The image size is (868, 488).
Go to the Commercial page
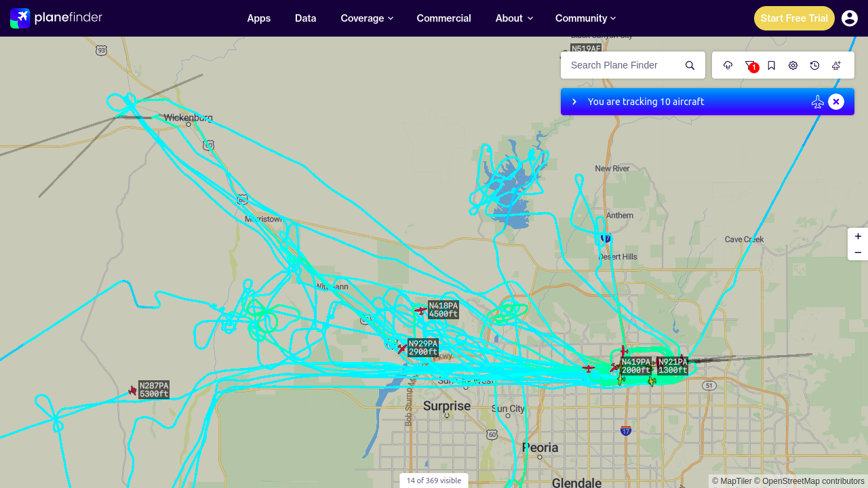point(444,18)
